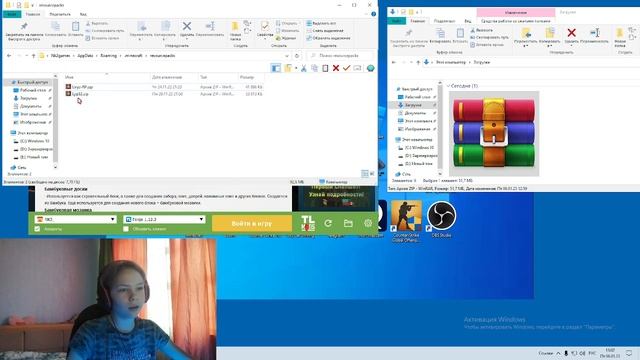The image size is (640, 360).
Task: Click the Переименовать icon in Загрузки window ribbon
Action: pyautogui.click(x=595, y=33)
